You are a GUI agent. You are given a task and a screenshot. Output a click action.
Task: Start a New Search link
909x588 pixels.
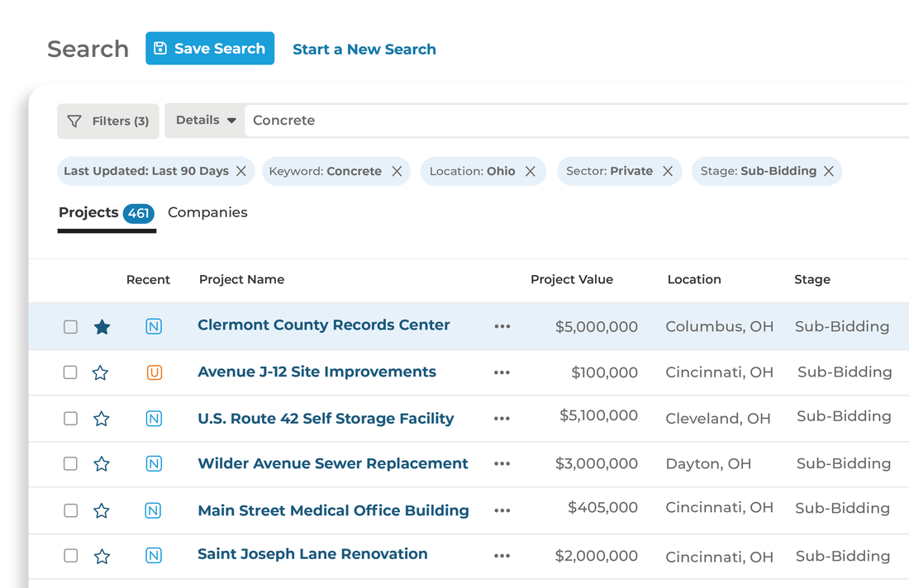[364, 50]
